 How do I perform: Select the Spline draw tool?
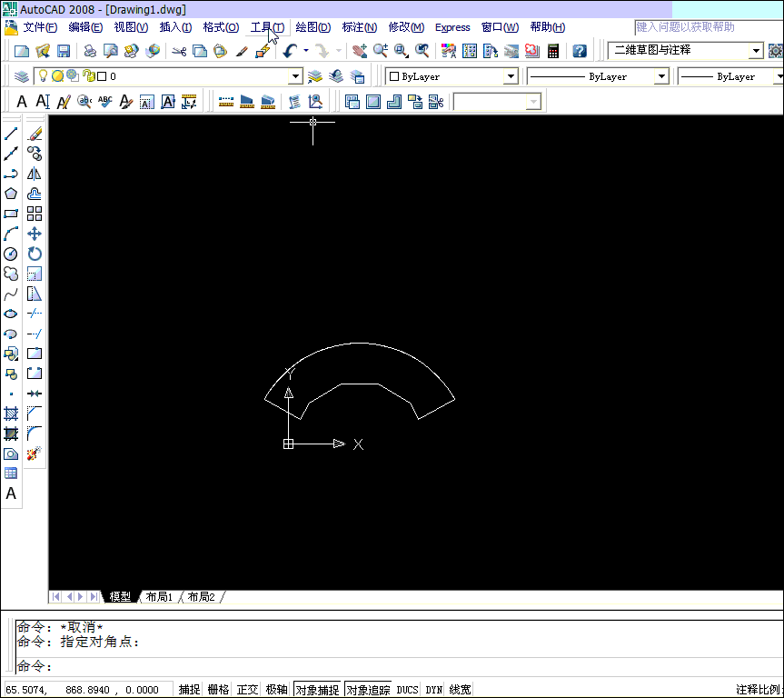[11, 294]
